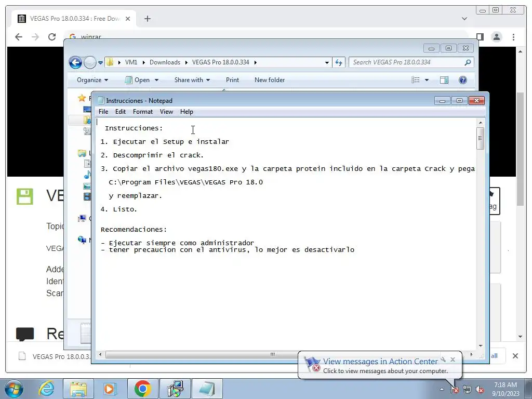Image resolution: width=532 pixels, height=399 pixels.
Task: Click the Explorer Back arrow button
Action: coord(75,62)
